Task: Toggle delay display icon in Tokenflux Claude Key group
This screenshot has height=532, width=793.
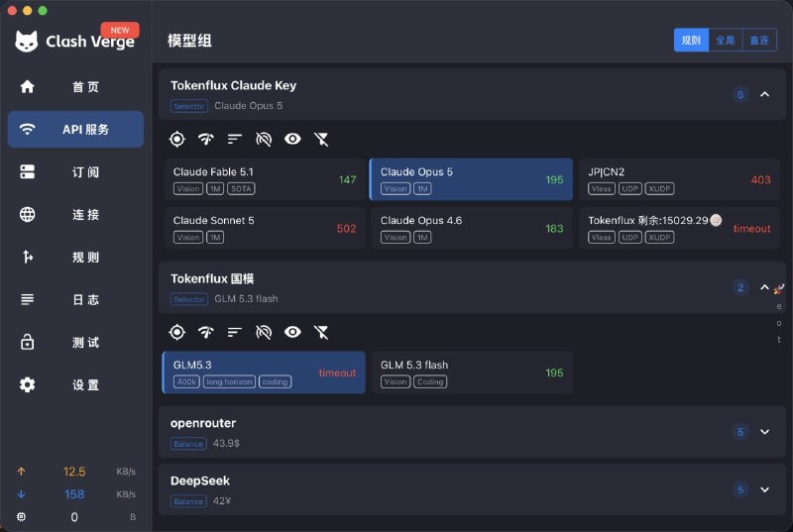Action: [x=264, y=139]
